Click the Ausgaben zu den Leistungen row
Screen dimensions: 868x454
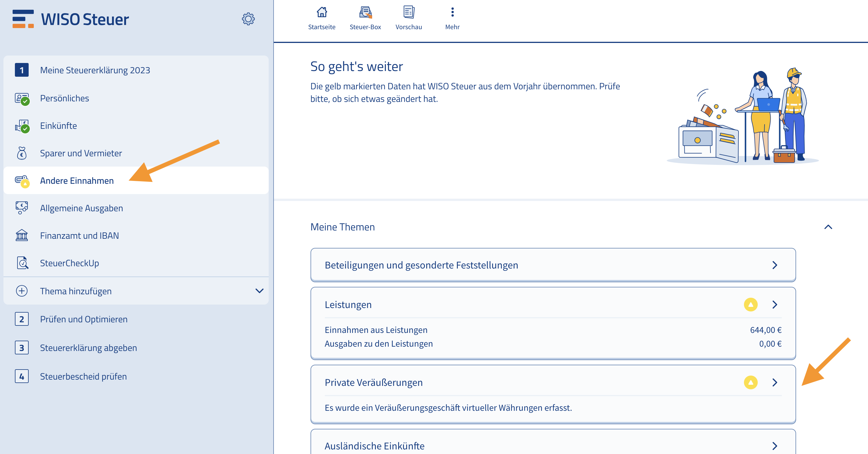pos(553,344)
